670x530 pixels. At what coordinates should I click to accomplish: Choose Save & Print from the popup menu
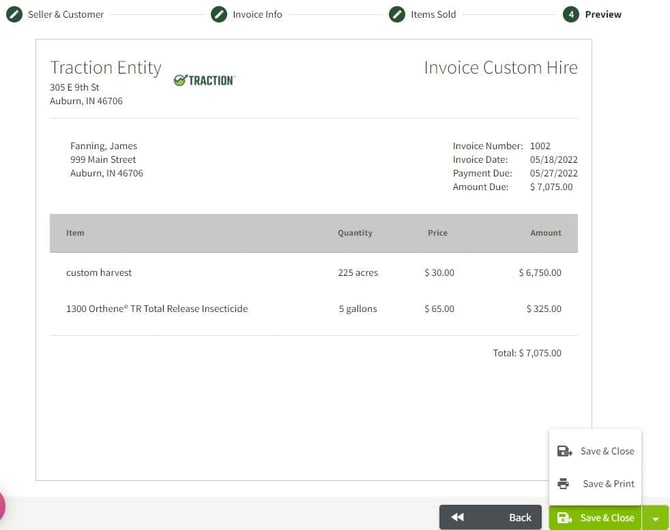pos(595,483)
